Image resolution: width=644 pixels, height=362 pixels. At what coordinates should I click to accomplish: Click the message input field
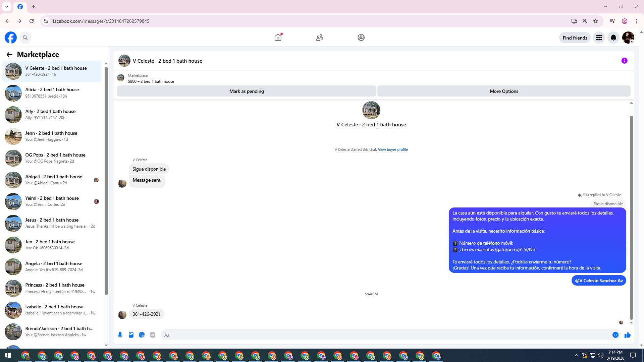pos(386,335)
